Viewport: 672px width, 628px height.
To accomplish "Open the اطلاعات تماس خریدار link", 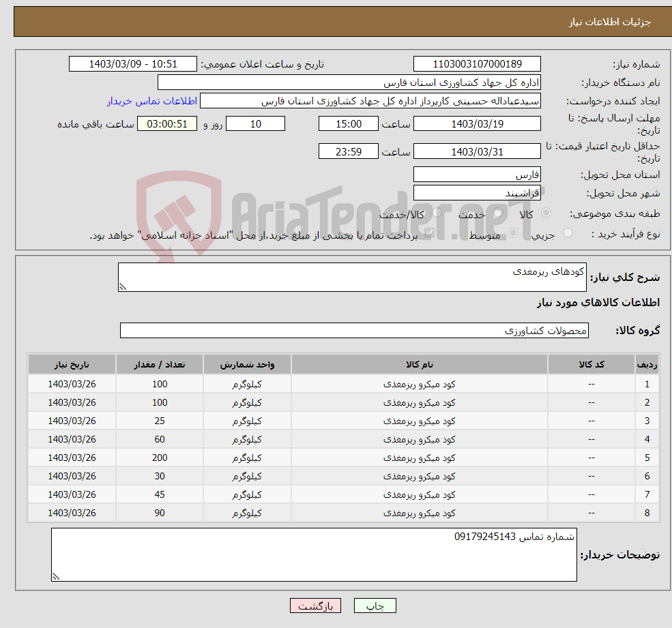I will (152, 101).
